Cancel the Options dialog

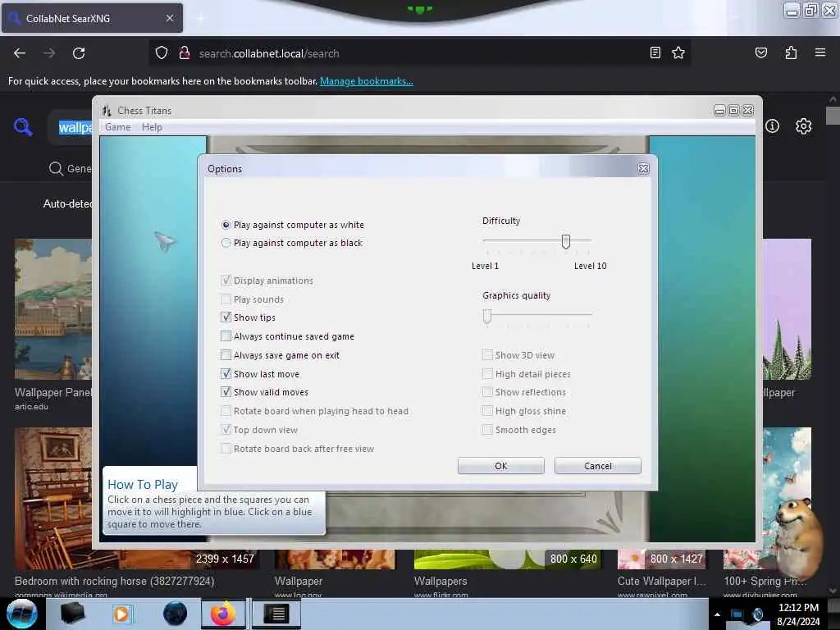point(598,466)
